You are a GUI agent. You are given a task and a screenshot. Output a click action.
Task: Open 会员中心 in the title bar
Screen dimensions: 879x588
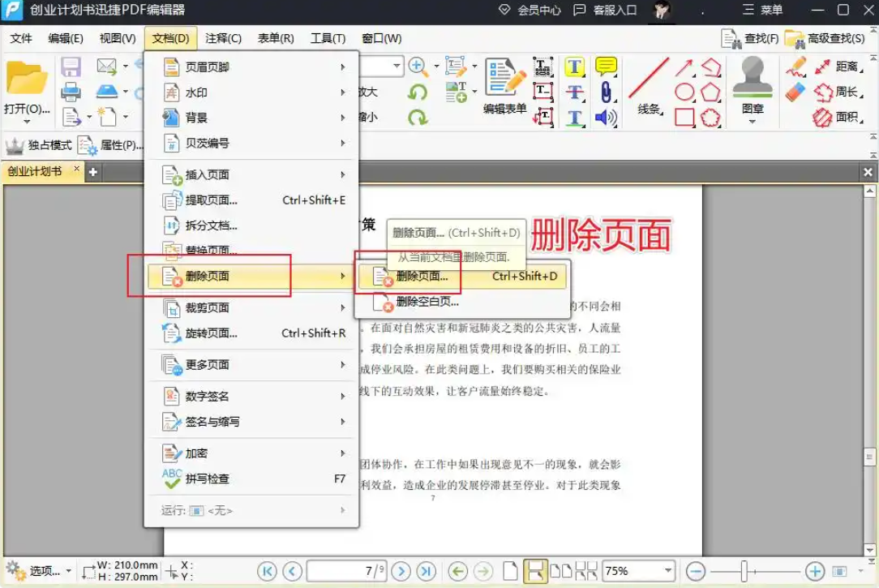540,11
